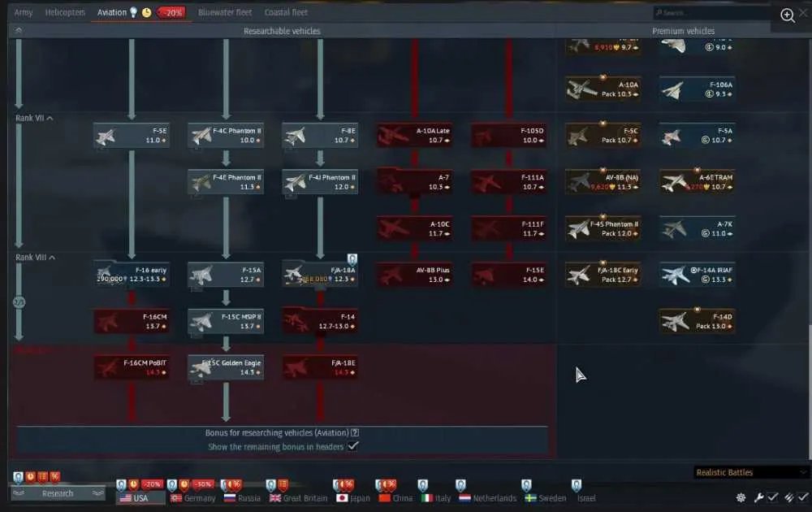The image size is (812, 512).
Task: Select the A-10A Late vehicle card
Action: point(414,135)
